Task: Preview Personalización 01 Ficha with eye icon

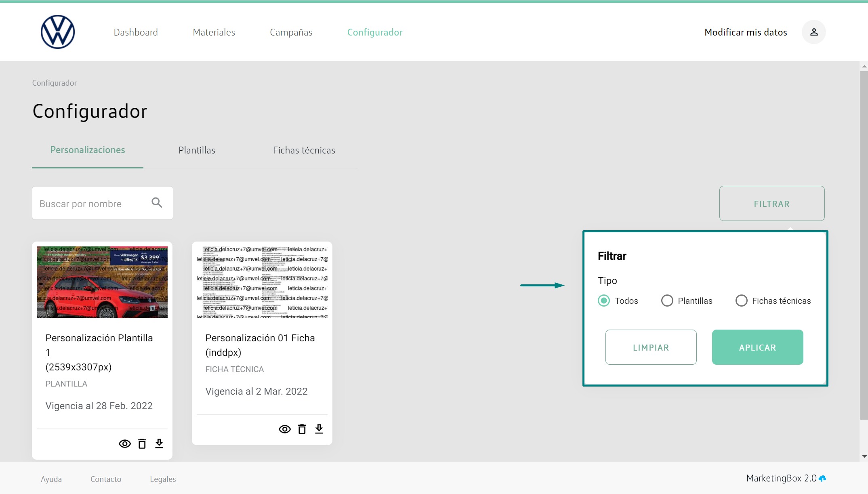Action: pyautogui.click(x=285, y=429)
